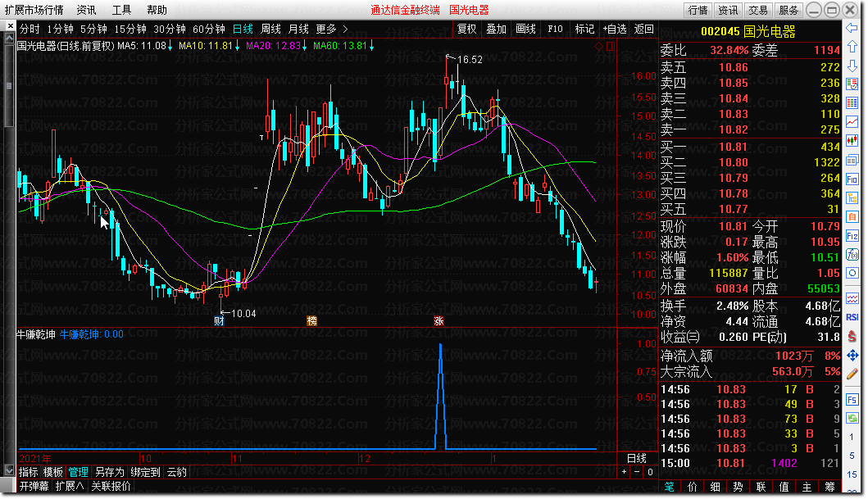Click the red square icon above the chart
Viewport: 868px width, 499px height.
tap(611, 47)
